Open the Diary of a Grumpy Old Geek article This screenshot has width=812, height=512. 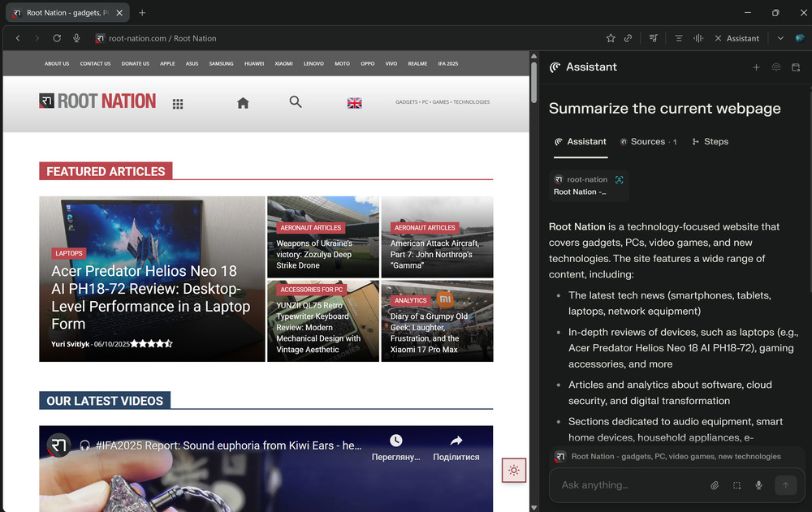[x=428, y=333]
